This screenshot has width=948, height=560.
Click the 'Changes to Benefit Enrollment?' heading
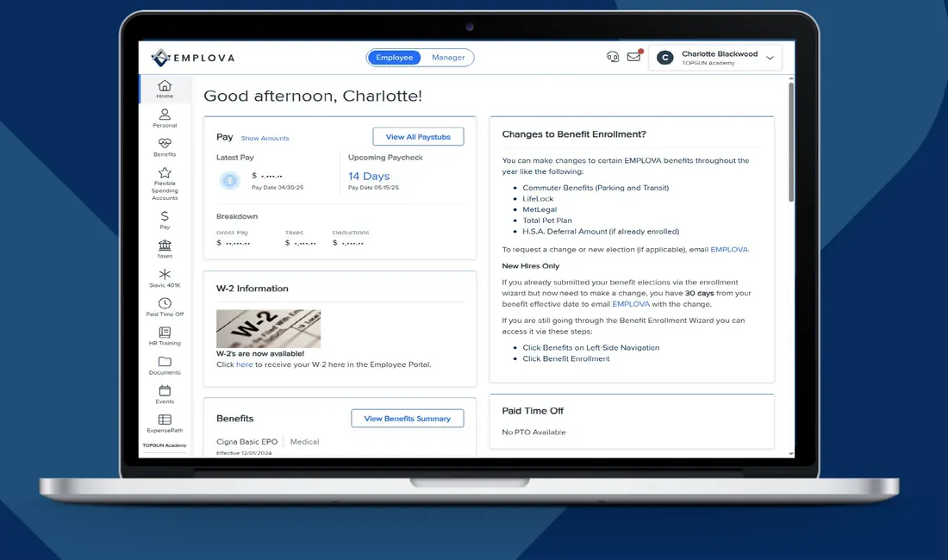click(574, 134)
